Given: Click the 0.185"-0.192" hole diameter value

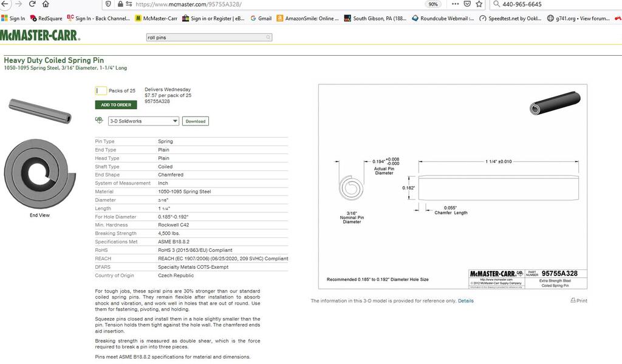Looking at the screenshot, I should [x=173, y=217].
